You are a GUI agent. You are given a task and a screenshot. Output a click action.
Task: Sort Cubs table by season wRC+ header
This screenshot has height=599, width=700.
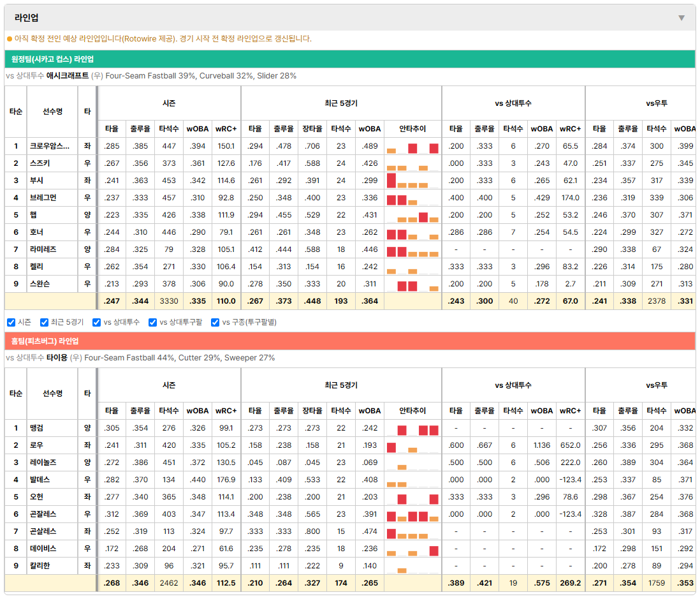tap(226, 129)
